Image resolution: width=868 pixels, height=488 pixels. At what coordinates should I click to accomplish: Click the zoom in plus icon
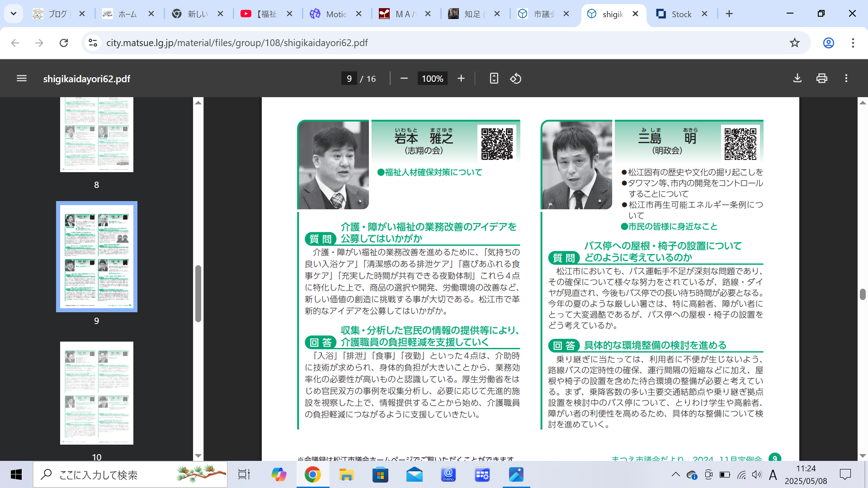461,79
